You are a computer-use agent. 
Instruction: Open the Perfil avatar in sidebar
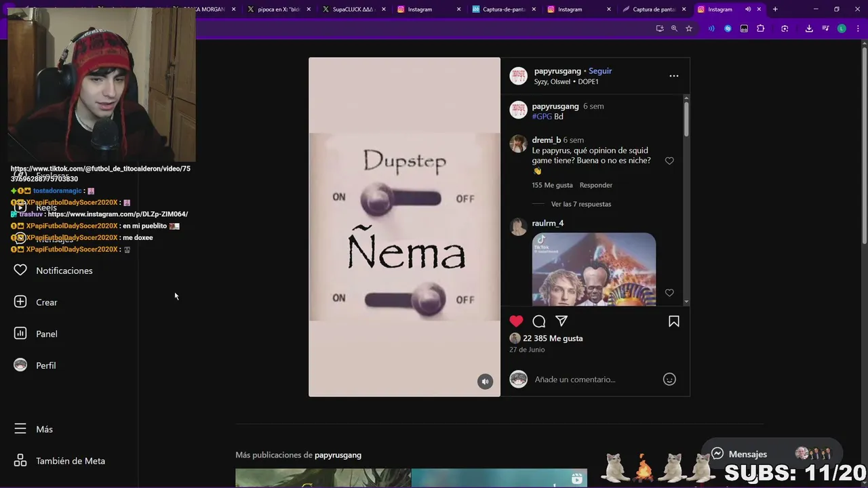[20, 365]
